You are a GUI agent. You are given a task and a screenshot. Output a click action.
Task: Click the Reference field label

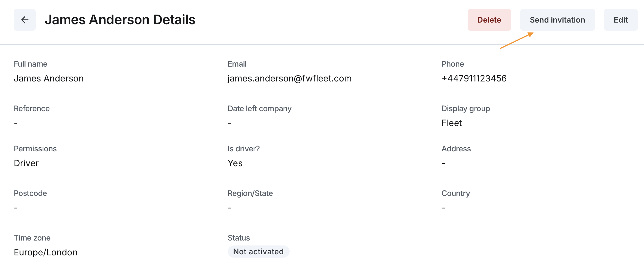point(32,108)
